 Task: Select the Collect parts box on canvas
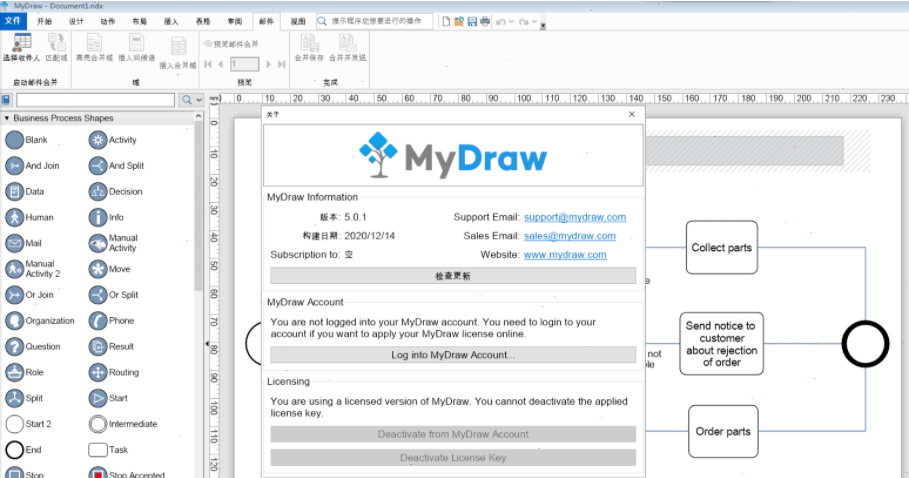pyautogui.click(x=722, y=247)
